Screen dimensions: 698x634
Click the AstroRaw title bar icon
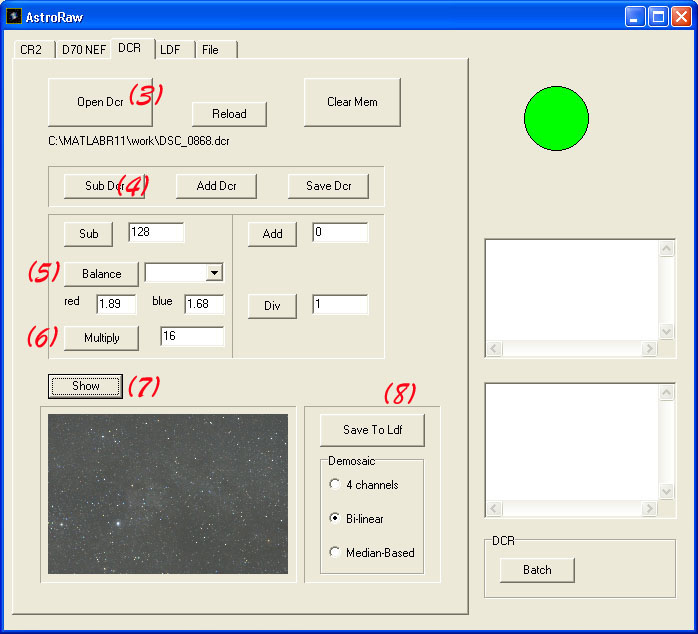coord(14,16)
